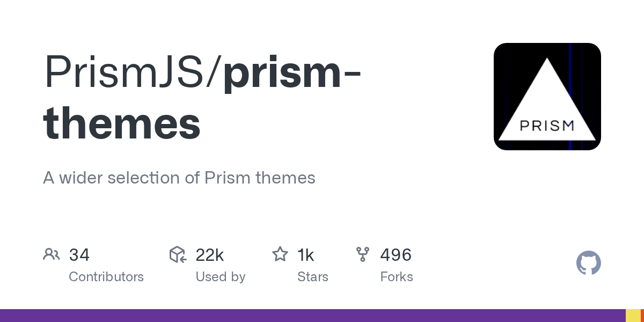The height and width of the screenshot is (322, 644).
Task: Select the 496 forks count
Action: point(396,254)
